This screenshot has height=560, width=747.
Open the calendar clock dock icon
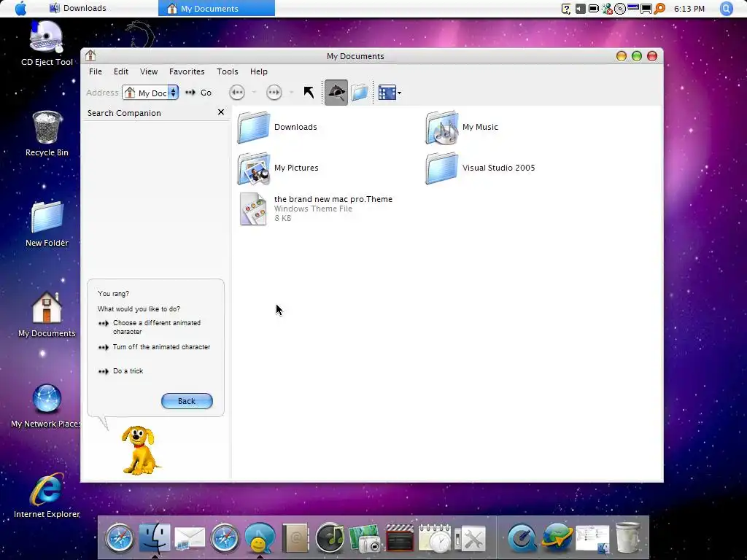[x=435, y=538]
